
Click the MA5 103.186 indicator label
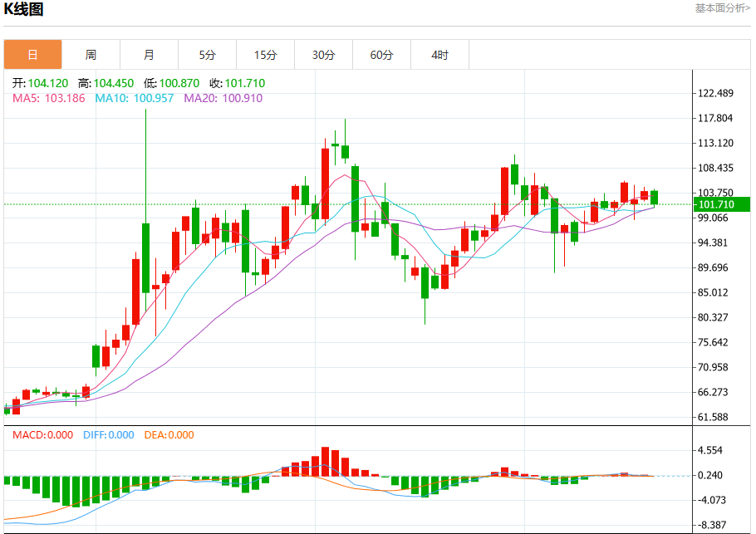[x=49, y=98]
